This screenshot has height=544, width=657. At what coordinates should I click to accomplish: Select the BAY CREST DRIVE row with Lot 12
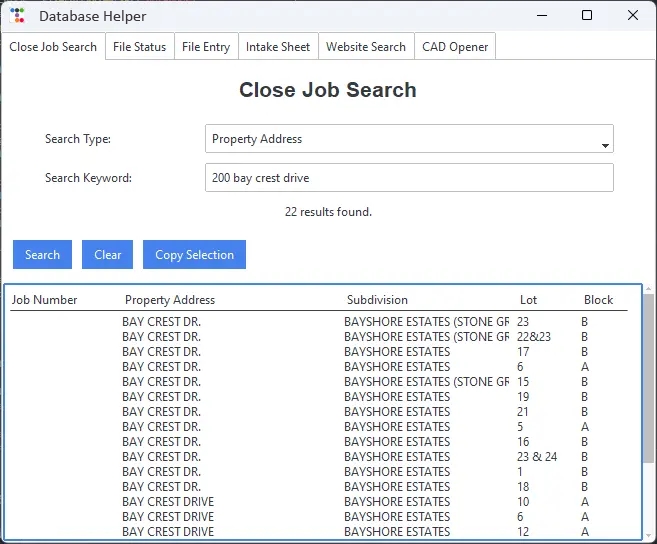pos(318,532)
